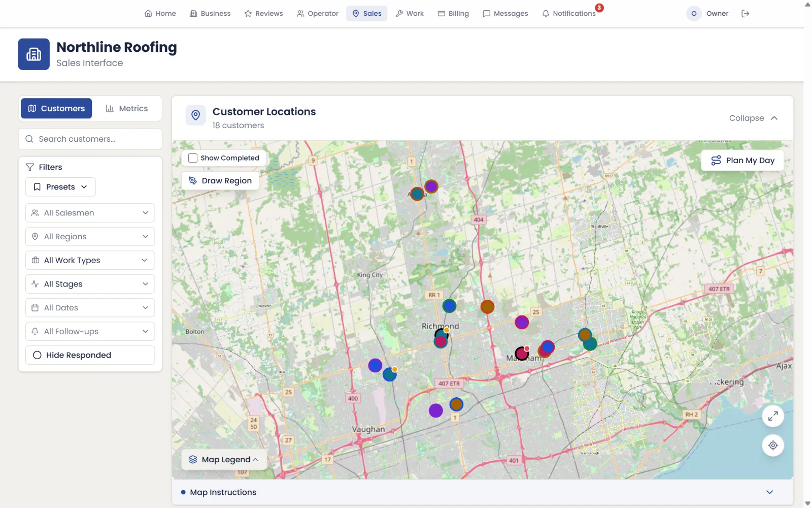Click the location pin icon beside Customer Locations
This screenshot has width=812, height=508.
[x=195, y=116]
